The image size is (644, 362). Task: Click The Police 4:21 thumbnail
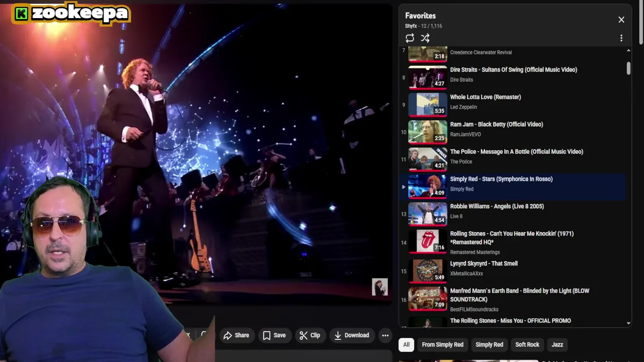(x=428, y=158)
